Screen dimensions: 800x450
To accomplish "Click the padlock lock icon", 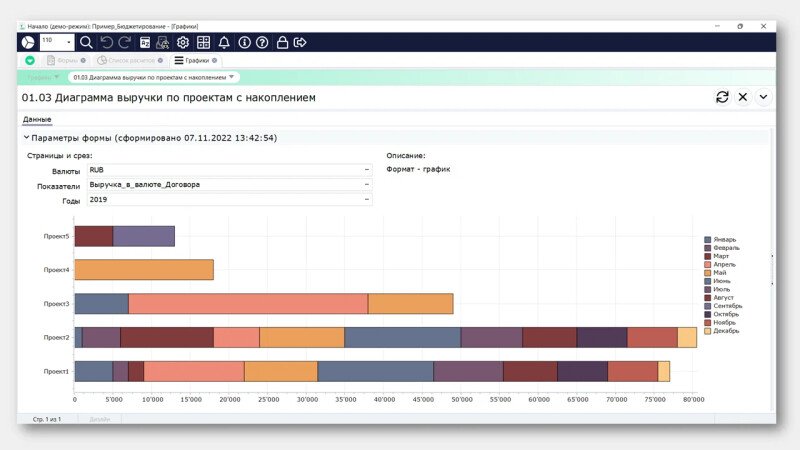I will pyautogui.click(x=282, y=42).
